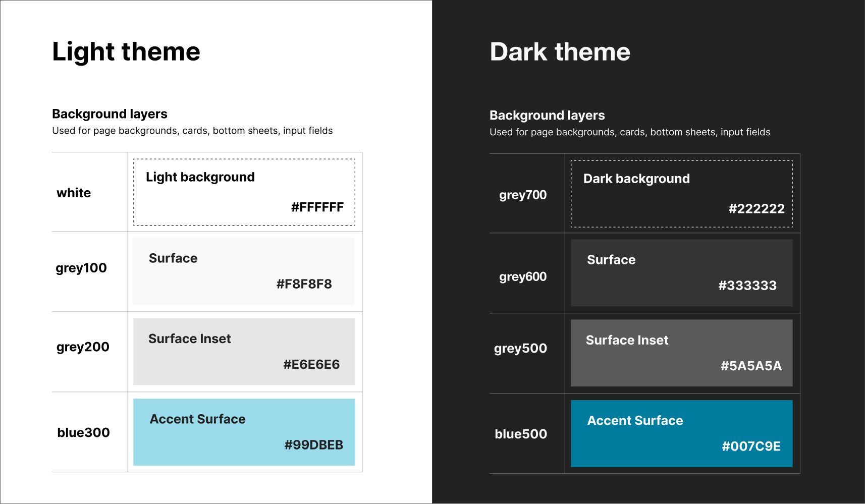The width and height of the screenshot is (865, 504).
Task: Select the '#007C9E' hex code
Action: (751, 446)
